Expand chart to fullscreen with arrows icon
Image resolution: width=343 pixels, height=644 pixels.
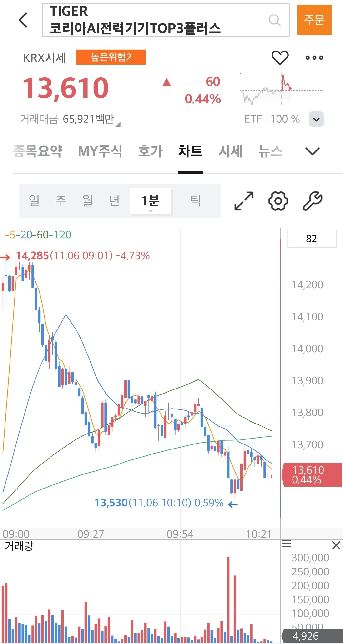244,201
